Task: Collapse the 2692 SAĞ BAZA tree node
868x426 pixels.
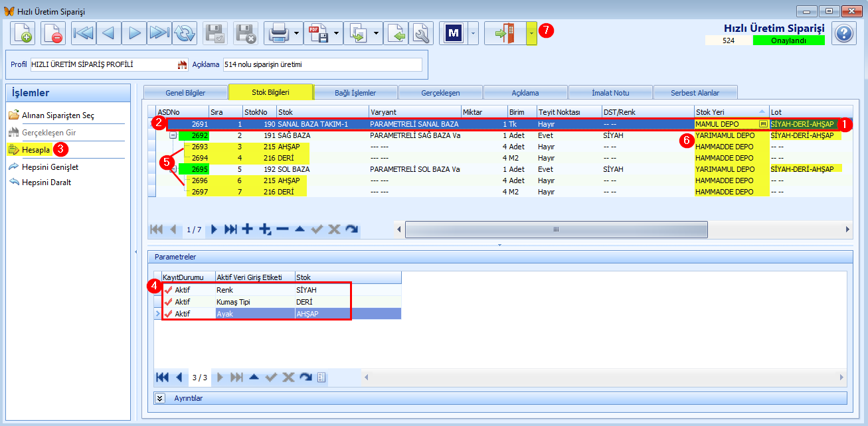Action: 173,135
